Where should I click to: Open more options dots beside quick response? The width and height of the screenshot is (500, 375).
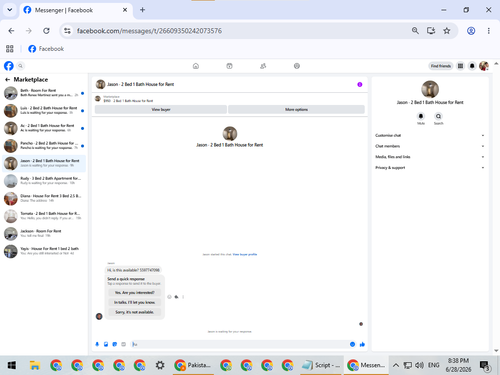[x=183, y=297]
